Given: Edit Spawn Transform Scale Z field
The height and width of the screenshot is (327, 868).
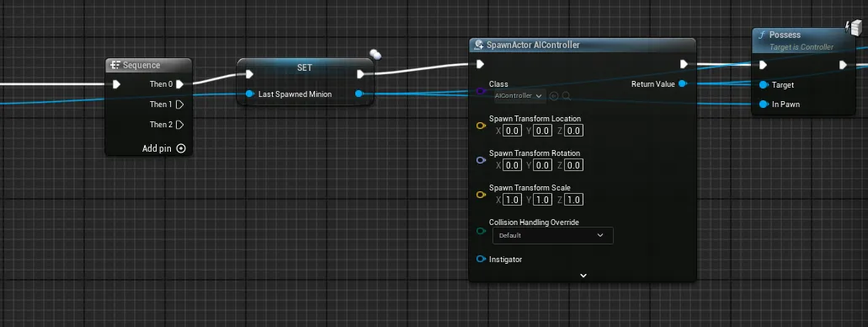Looking at the screenshot, I should click(573, 200).
